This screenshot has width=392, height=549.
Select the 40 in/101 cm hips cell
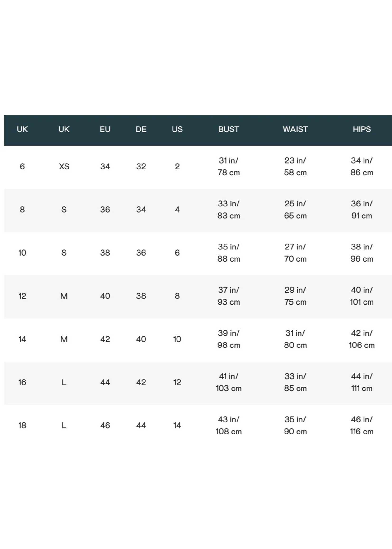pos(362,296)
